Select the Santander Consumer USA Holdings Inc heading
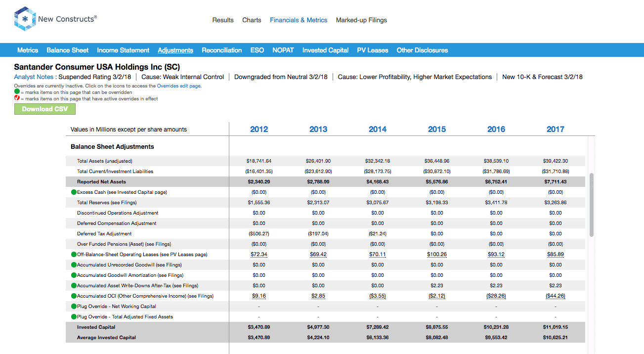Image resolution: width=644 pixels, height=354 pixels. click(97, 67)
